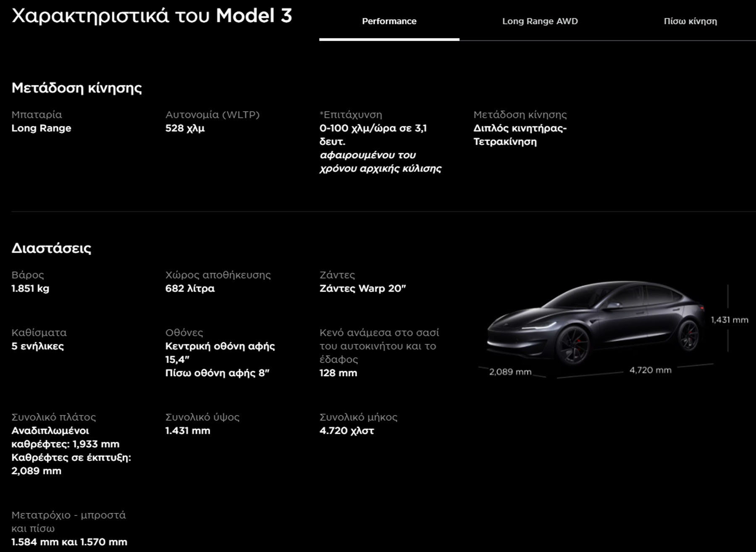
Task: Click the 1.584 mm και 1.570 mm track value
Action: [x=69, y=542]
